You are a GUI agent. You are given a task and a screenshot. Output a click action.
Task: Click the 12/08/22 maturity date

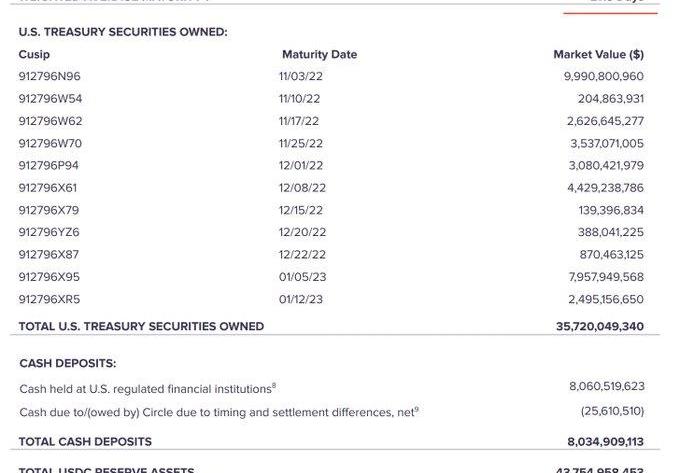302,187
